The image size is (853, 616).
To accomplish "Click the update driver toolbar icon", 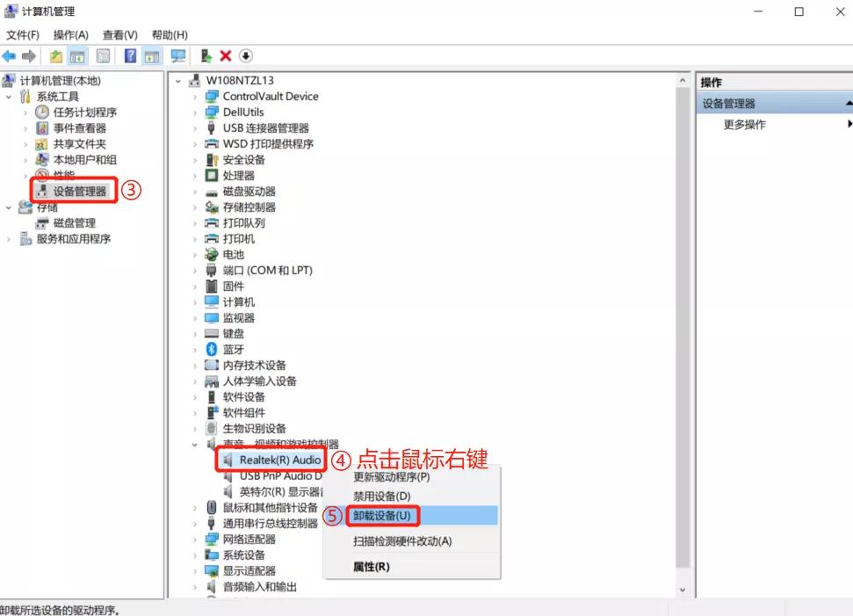I will coord(206,55).
